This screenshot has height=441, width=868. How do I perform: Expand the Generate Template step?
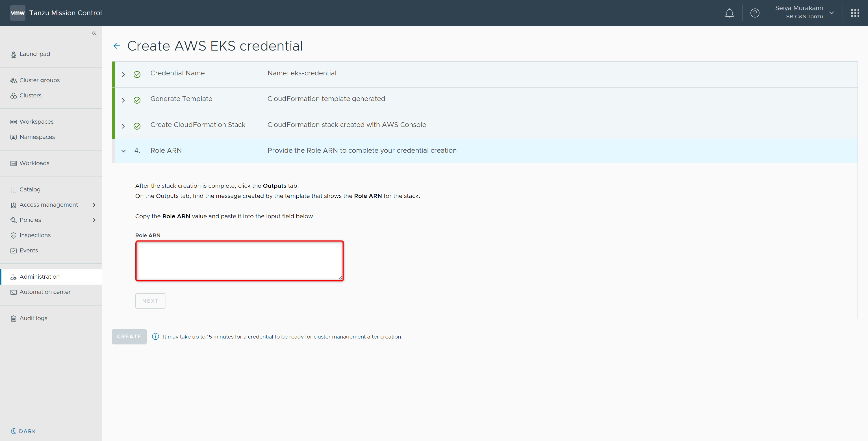click(x=123, y=100)
